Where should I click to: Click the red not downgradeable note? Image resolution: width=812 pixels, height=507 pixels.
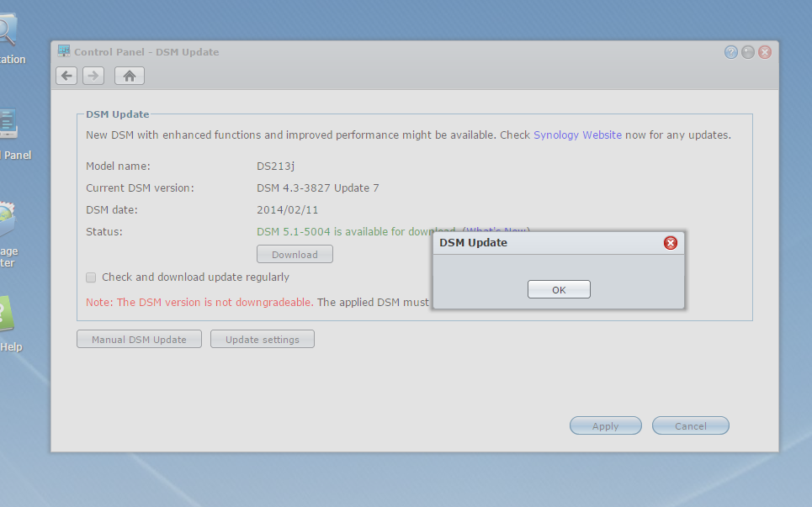200,302
